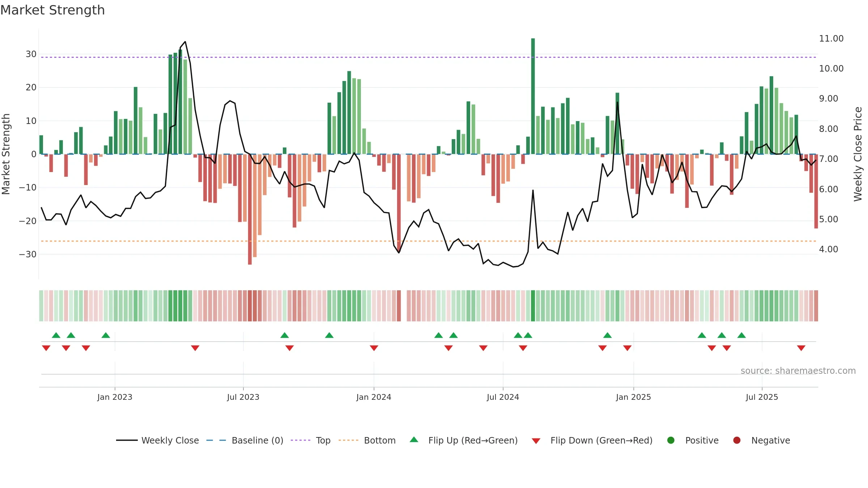Click the green flip-up marker nearest Jan 2023
Image resolution: width=868 pixels, height=488 pixels.
[106, 335]
